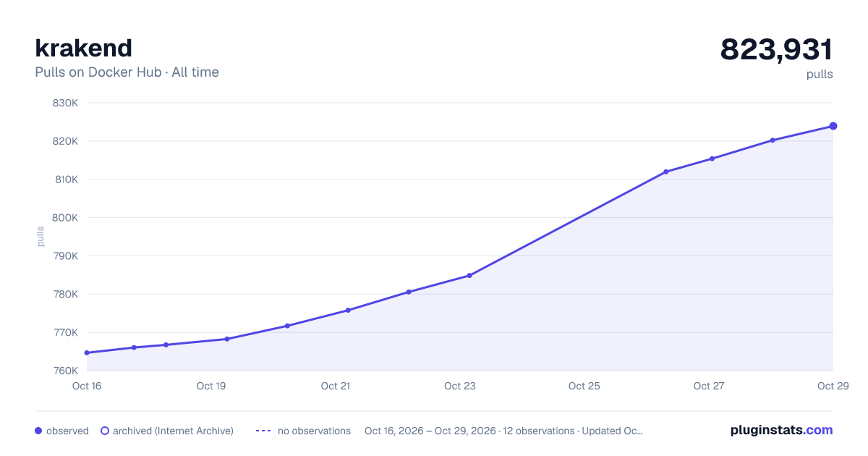Click the 'Oct 23' x-axis label
This screenshot has height=456, width=868.
460,386
